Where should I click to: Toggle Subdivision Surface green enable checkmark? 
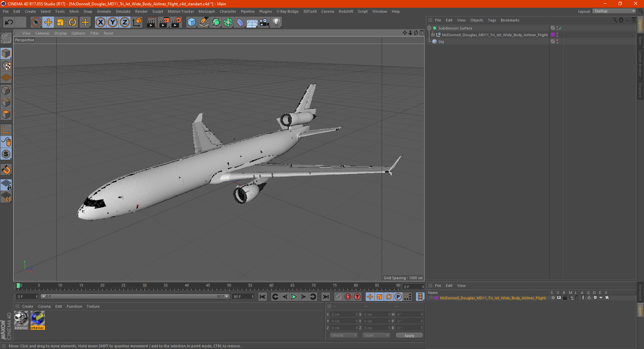pyautogui.click(x=560, y=28)
